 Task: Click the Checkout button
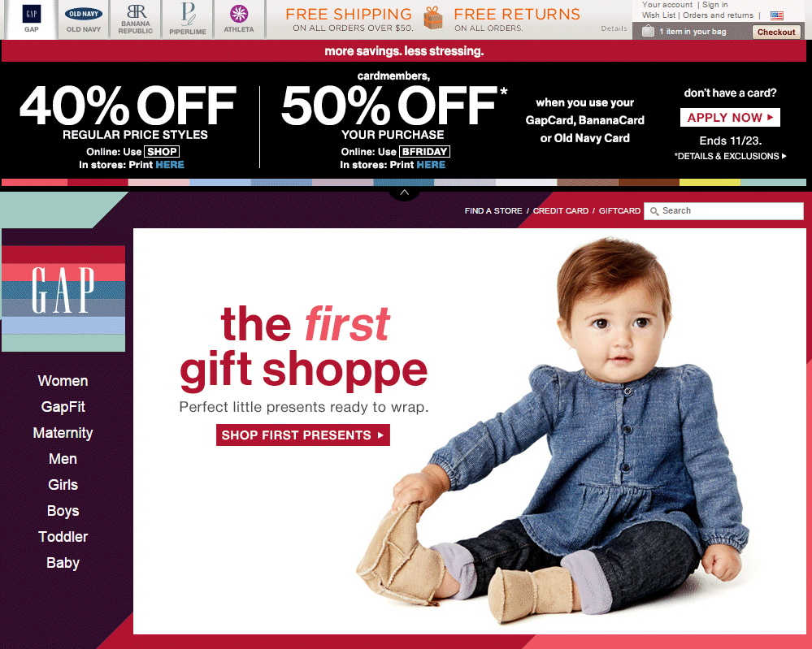click(776, 32)
